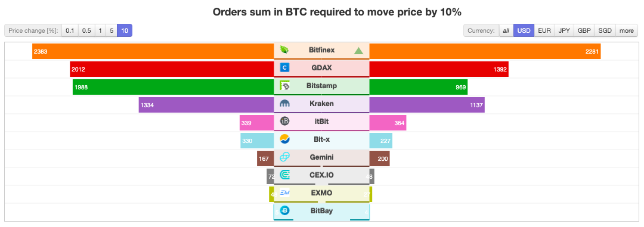Click the Bitfinex leaf logo icon
The width and height of the screenshot is (644, 227).
[x=284, y=50]
